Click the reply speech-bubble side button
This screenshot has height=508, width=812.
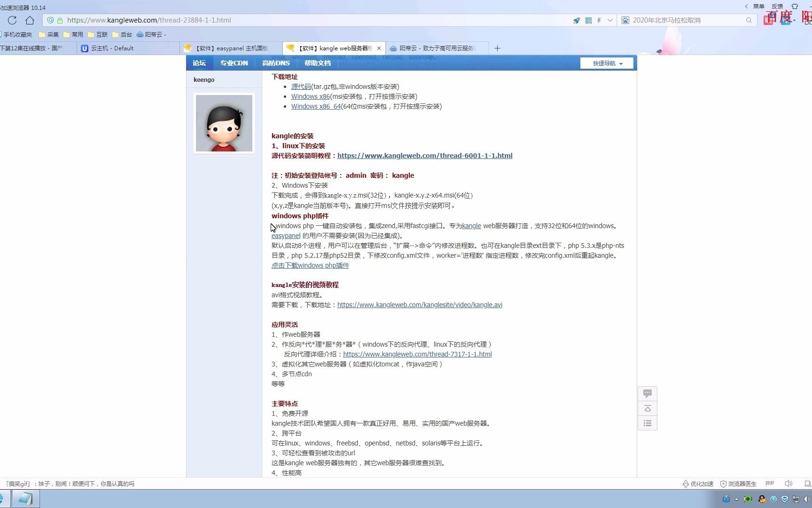pos(648,393)
